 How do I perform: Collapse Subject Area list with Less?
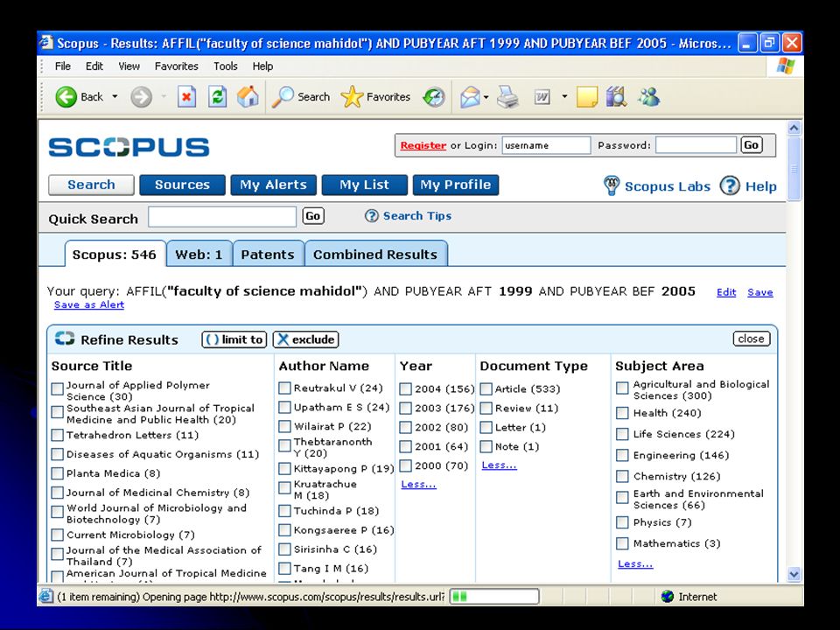[x=635, y=563]
